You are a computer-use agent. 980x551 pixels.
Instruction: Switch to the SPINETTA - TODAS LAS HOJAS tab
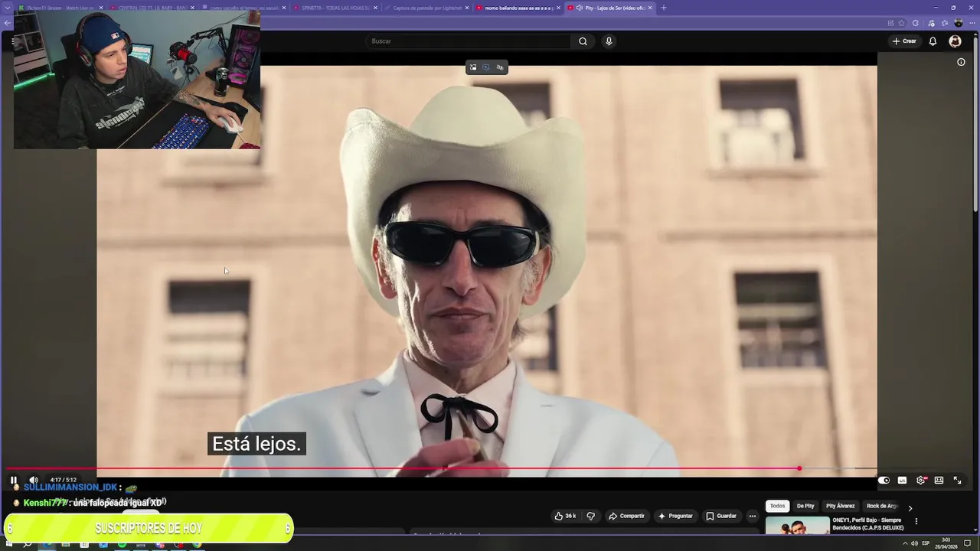pyautogui.click(x=335, y=8)
